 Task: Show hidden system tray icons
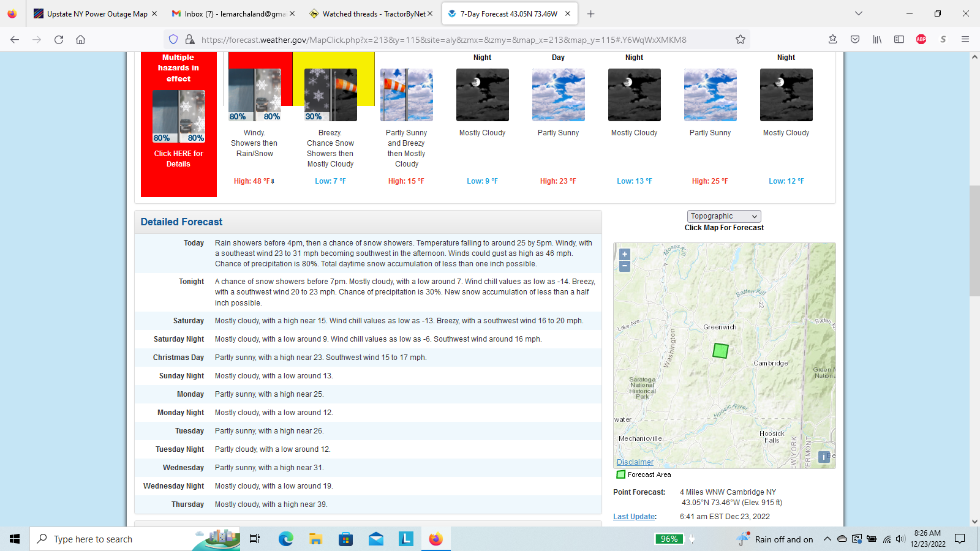pos(827,539)
